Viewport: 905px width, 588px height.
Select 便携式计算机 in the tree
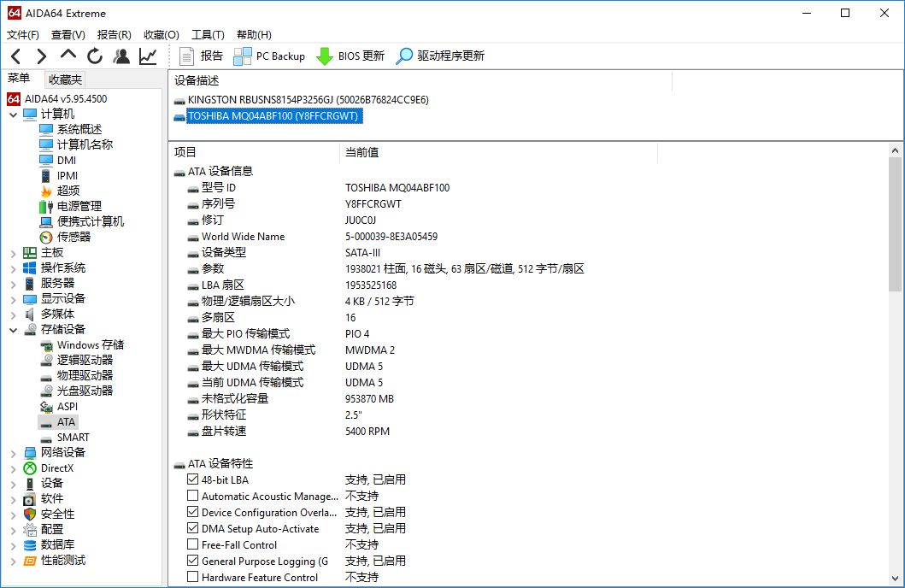[x=81, y=221]
